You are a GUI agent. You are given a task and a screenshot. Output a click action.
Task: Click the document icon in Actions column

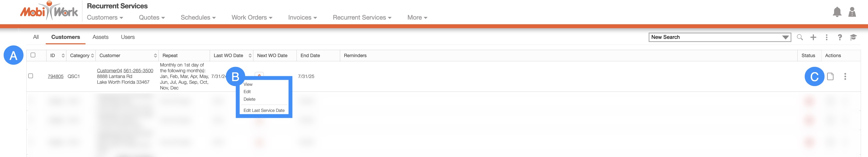pos(830,77)
